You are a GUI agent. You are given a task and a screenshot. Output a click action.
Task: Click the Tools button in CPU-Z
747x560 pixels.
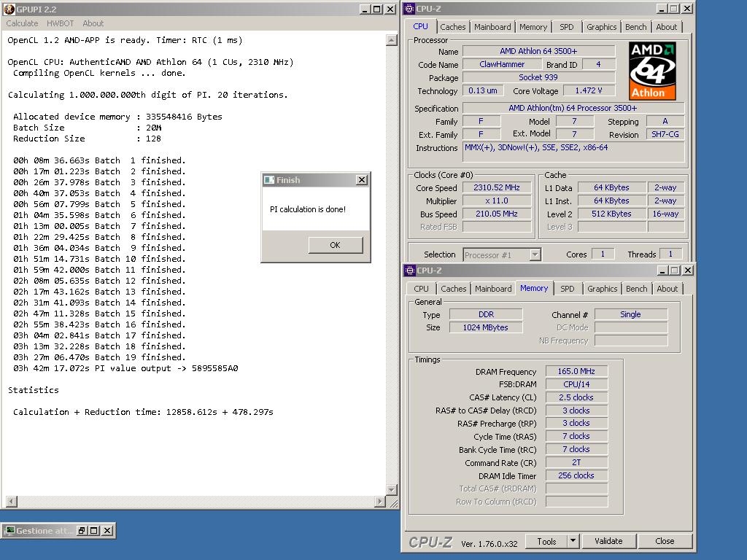[546, 542]
